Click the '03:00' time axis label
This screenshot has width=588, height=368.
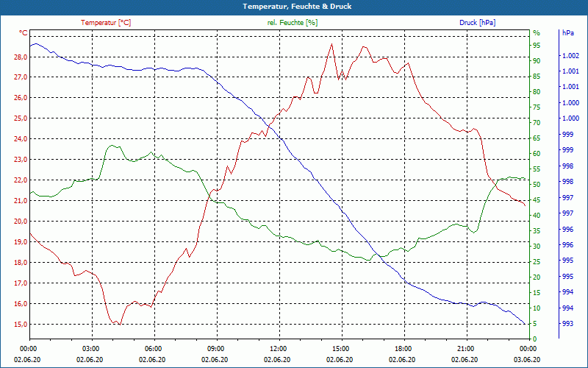90,348
